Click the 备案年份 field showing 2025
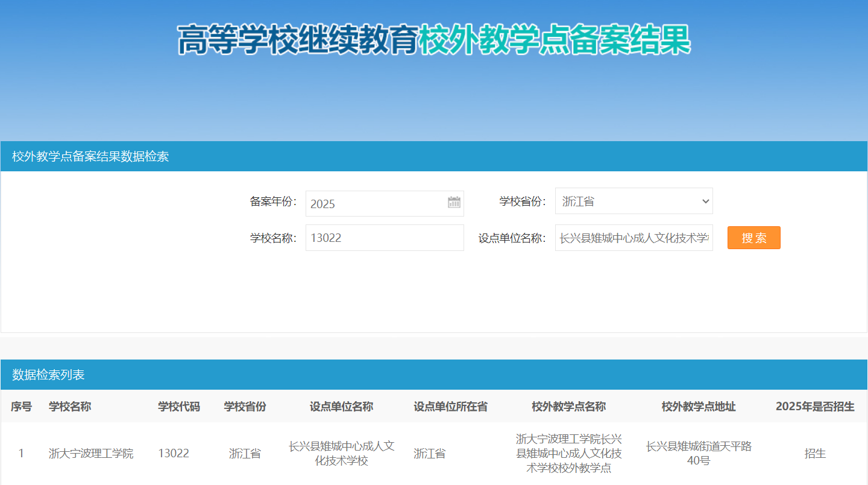868x485 pixels. click(x=377, y=203)
